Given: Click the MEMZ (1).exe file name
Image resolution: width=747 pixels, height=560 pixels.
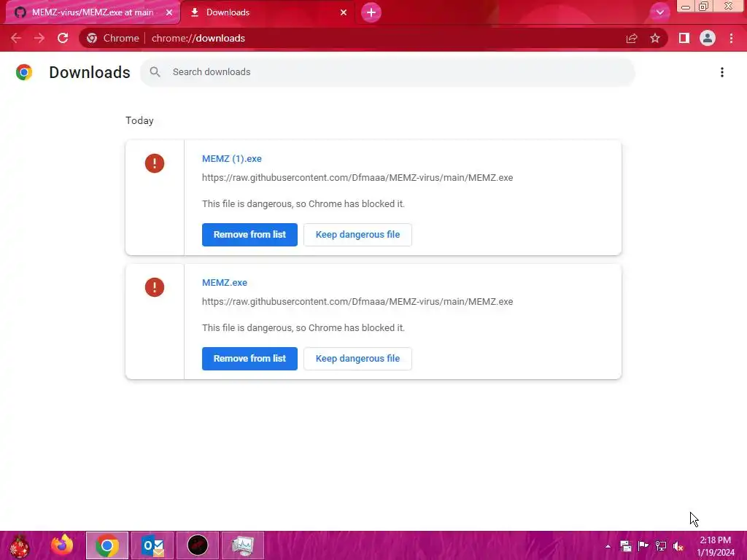Looking at the screenshot, I should pyautogui.click(x=231, y=158).
